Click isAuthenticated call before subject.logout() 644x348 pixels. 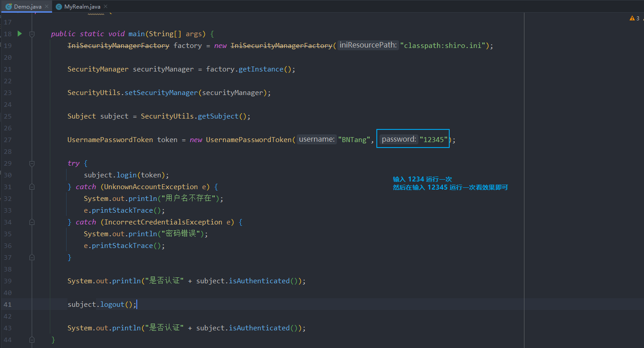(259, 281)
